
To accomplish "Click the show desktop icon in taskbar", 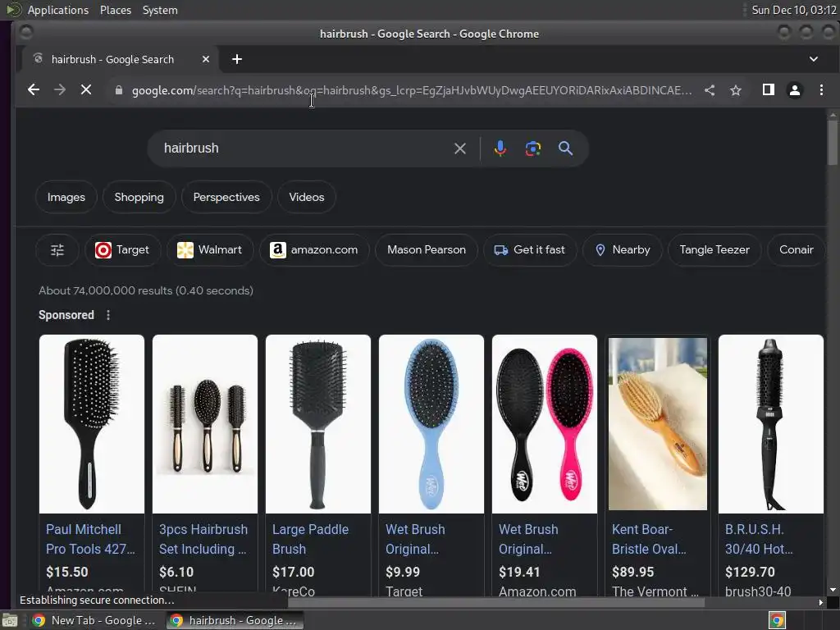I will coord(10,620).
